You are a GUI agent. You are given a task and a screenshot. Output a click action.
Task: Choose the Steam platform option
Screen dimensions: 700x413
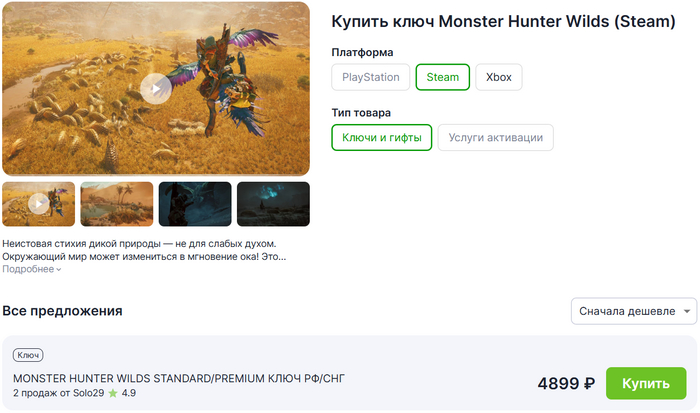(442, 77)
